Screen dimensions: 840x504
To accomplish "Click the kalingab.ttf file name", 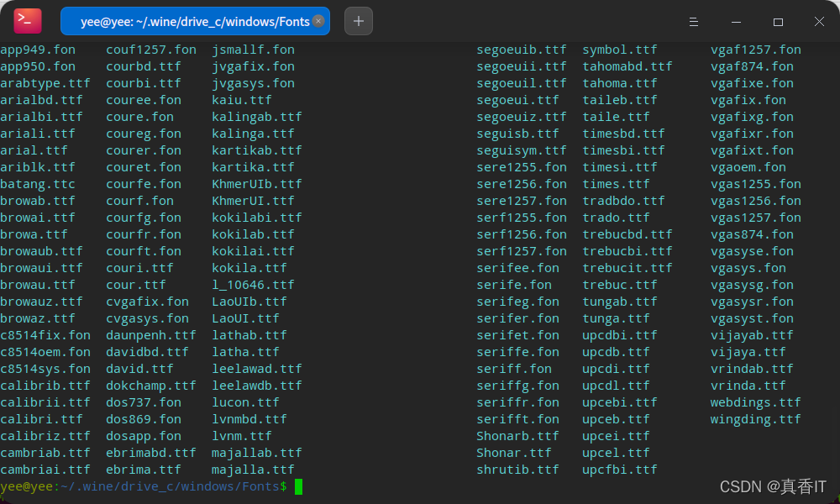I will point(257,117).
